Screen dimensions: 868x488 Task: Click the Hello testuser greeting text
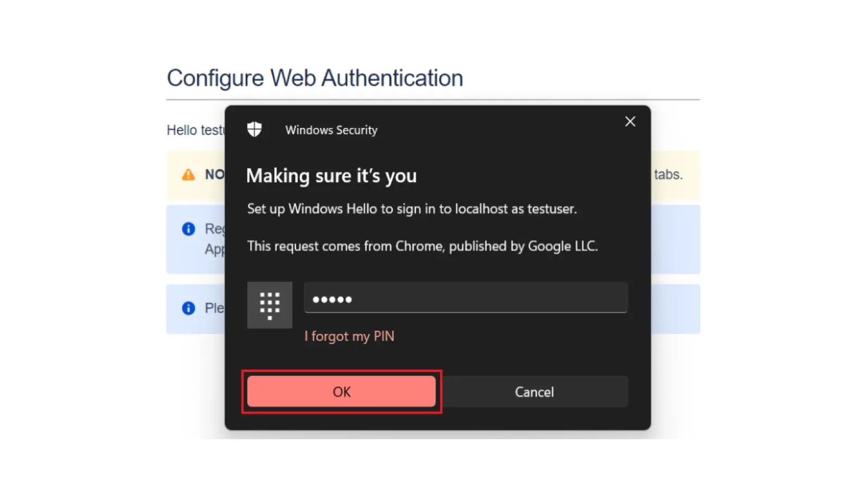196,130
